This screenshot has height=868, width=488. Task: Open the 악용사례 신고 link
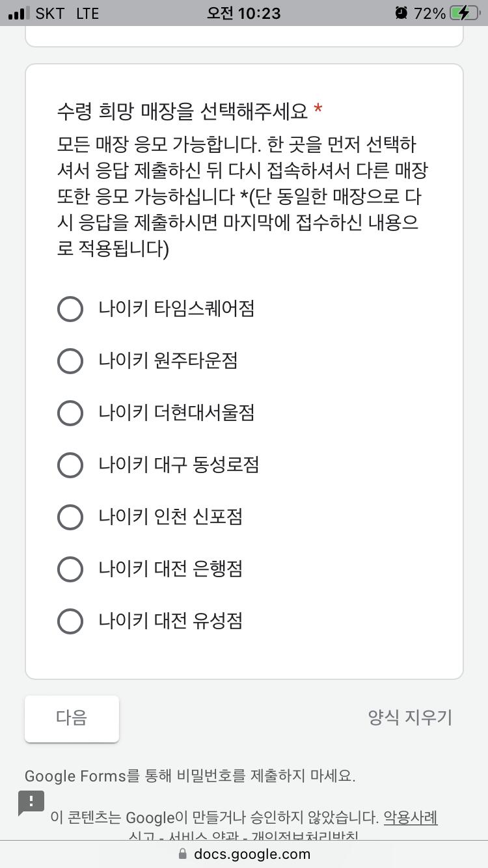coord(411,817)
